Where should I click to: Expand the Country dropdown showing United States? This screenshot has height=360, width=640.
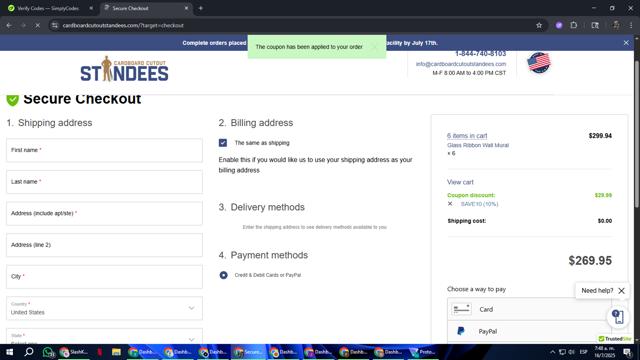click(104, 308)
